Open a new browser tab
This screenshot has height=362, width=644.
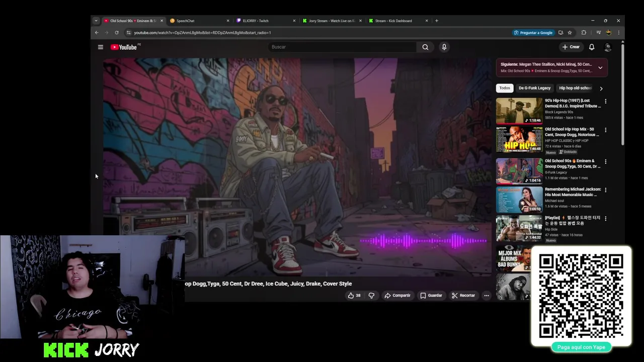(x=436, y=21)
